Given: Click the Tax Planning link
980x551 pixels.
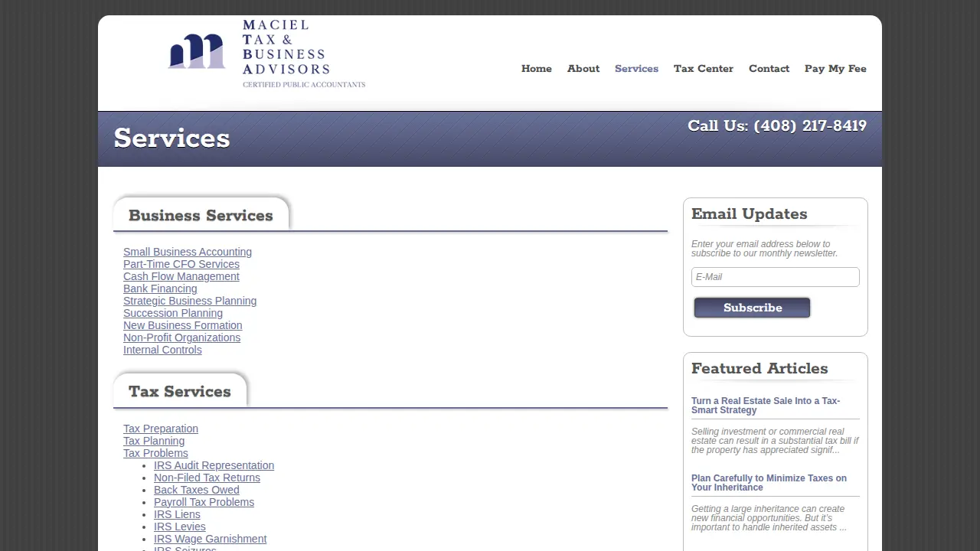Looking at the screenshot, I should (x=154, y=441).
